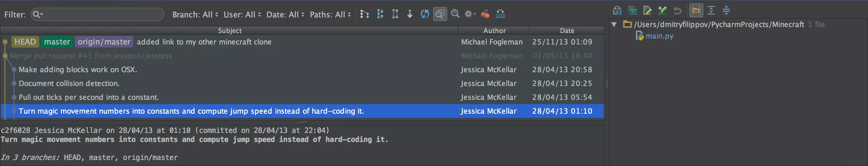Click inside the Filter search field

(x=101, y=14)
